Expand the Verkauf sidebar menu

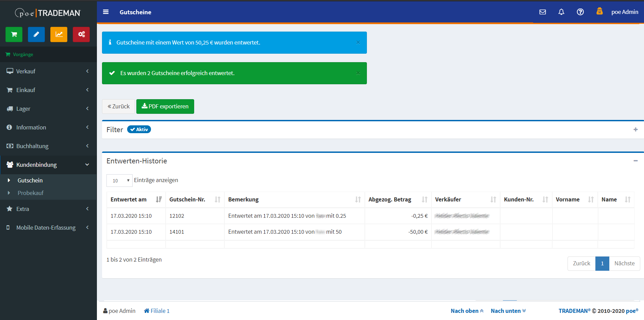(48, 71)
